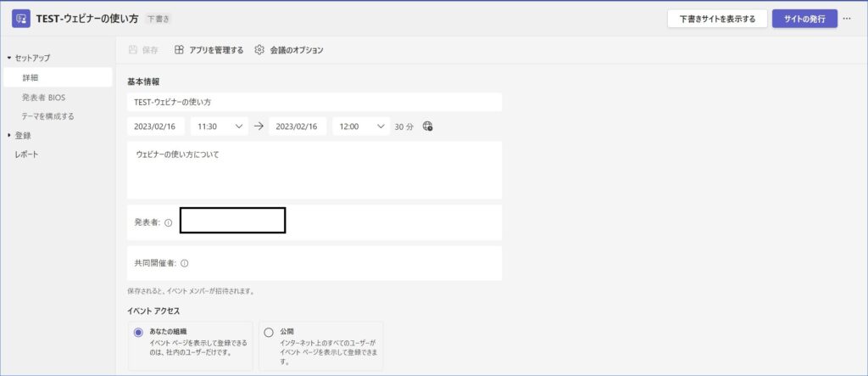Select the あなたの組織 radio option

[x=138, y=333]
